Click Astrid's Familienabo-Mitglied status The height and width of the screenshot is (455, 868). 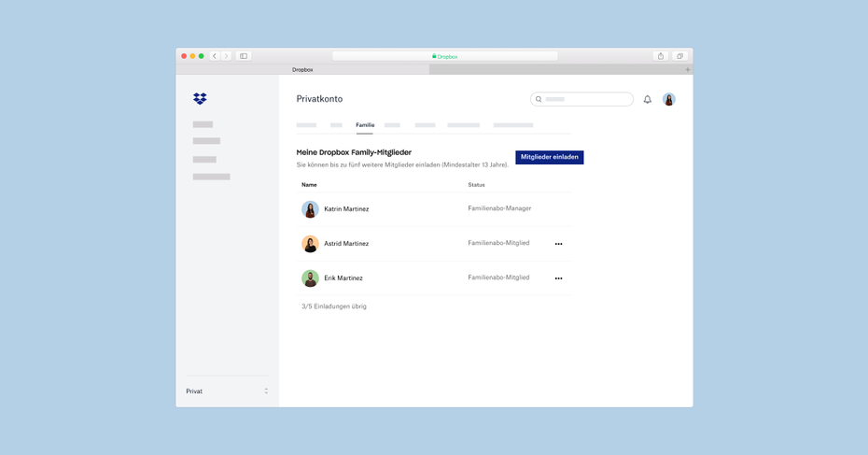pyautogui.click(x=498, y=243)
